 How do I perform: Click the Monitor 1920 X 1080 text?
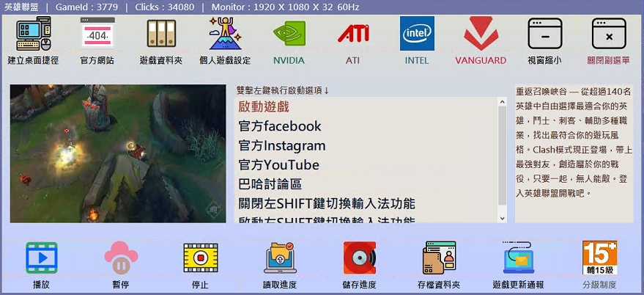tap(286, 7)
